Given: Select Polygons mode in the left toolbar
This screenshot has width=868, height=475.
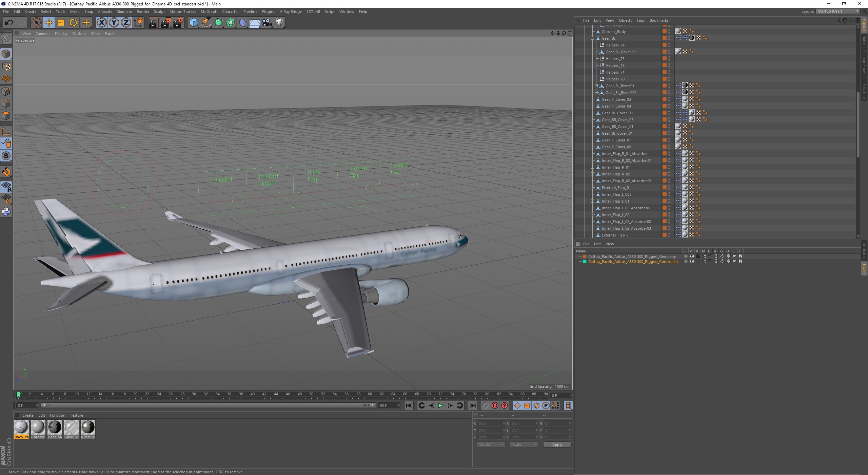Looking at the screenshot, I should click(6, 116).
